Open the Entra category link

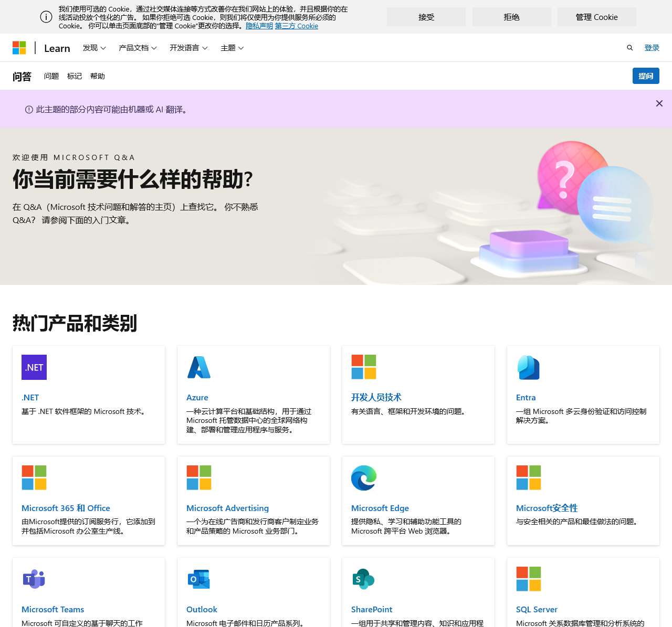click(x=526, y=398)
